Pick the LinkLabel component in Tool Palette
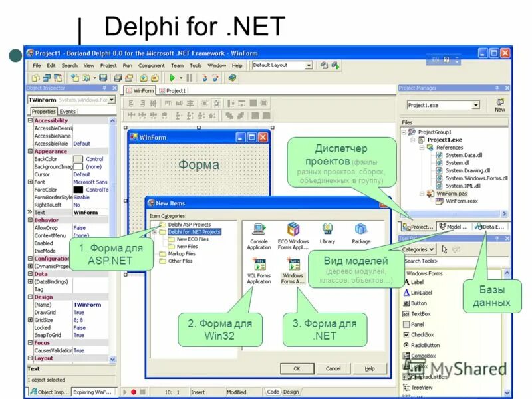Screen dimensions: 532x399 [x=418, y=293]
